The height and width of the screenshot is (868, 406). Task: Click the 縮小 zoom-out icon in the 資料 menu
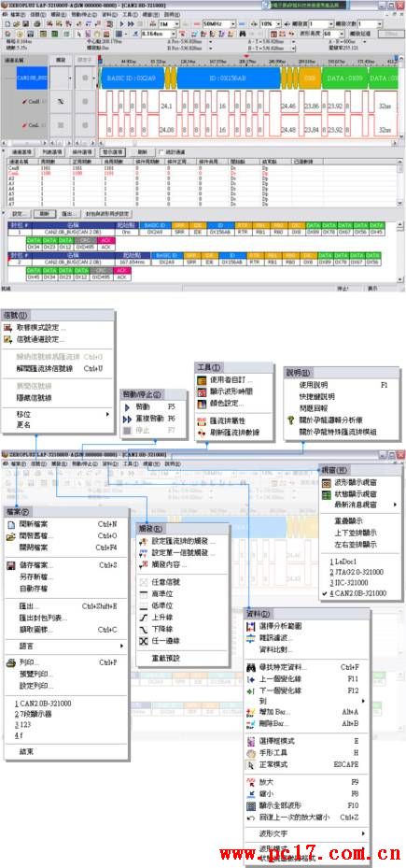point(250,793)
